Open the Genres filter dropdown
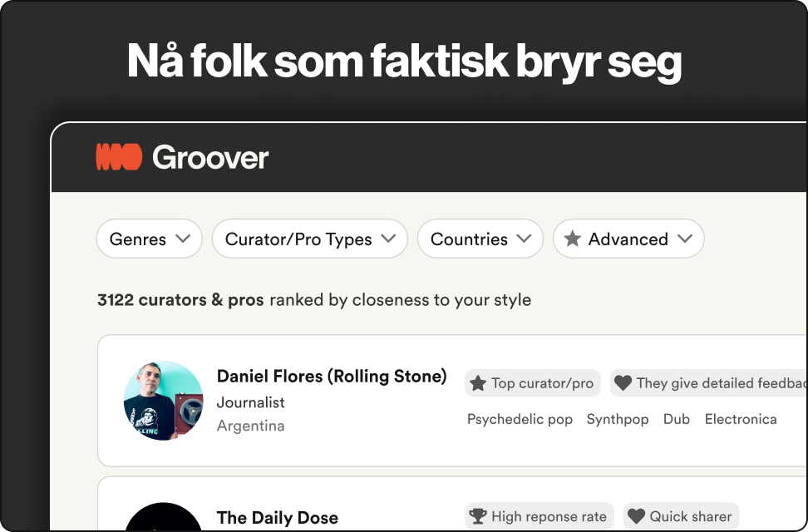The height and width of the screenshot is (532, 808). tap(149, 239)
